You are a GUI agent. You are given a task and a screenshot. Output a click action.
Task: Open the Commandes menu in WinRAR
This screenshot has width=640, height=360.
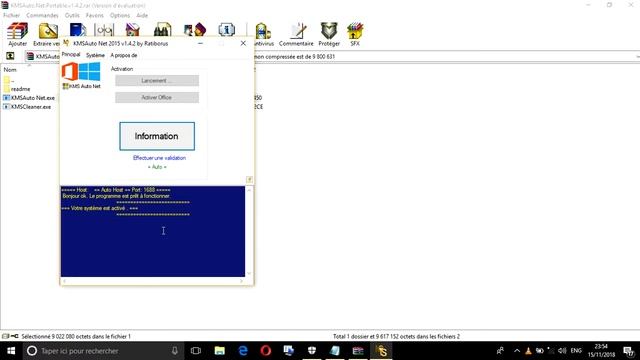pyautogui.click(x=42, y=15)
